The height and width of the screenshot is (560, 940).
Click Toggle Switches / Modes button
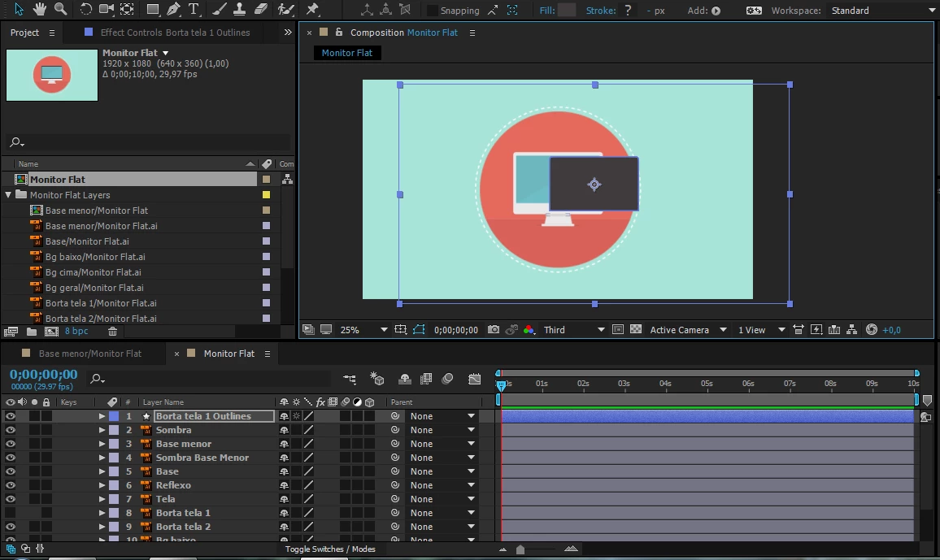click(x=330, y=549)
